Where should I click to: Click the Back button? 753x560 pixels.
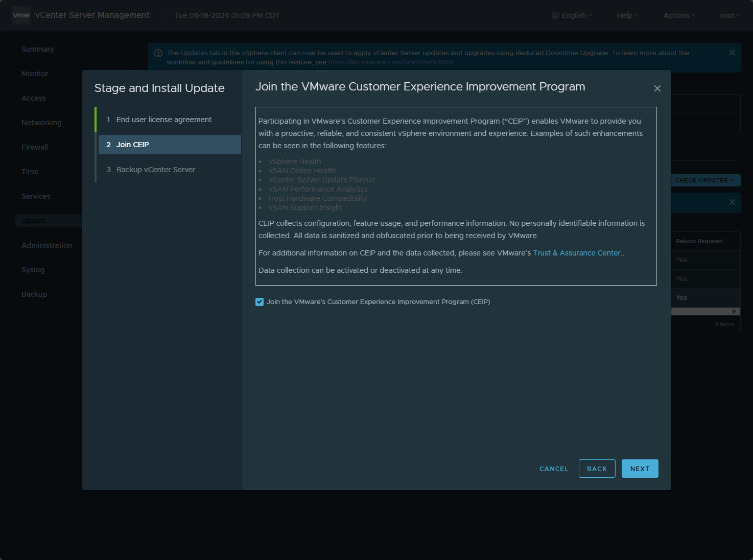pos(597,469)
